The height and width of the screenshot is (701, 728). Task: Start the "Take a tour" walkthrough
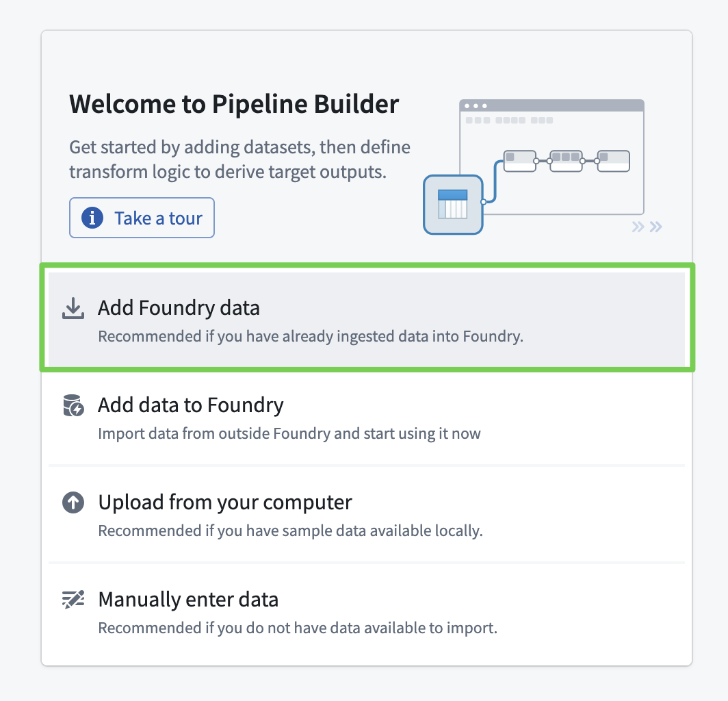pos(142,218)
